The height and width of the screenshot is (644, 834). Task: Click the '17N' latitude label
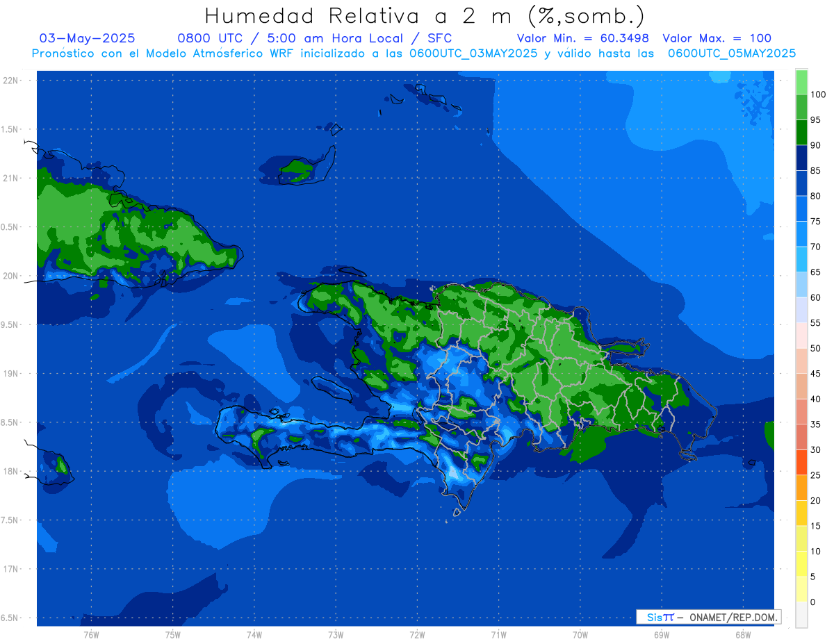click(11, 569)
